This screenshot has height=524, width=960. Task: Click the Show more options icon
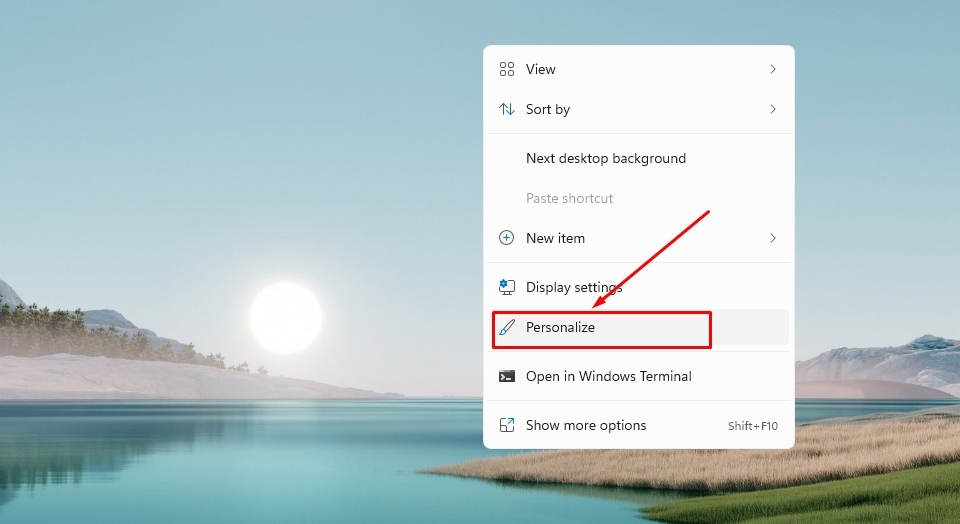(506, 425)
